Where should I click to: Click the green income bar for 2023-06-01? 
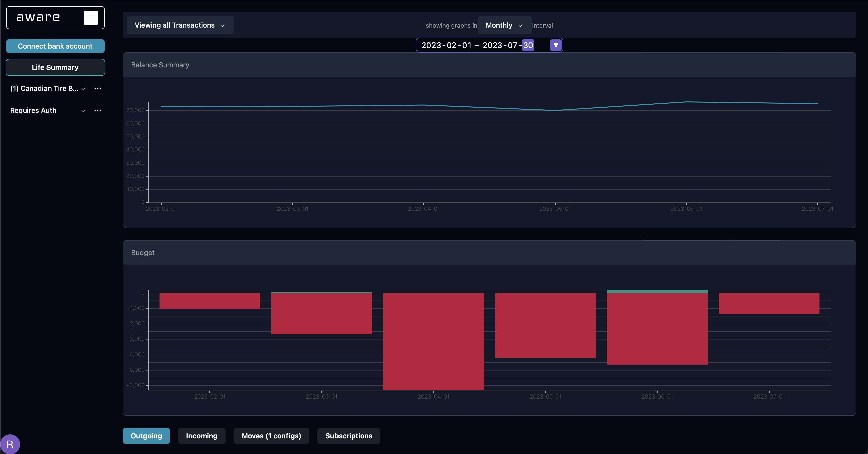(657, 291)
